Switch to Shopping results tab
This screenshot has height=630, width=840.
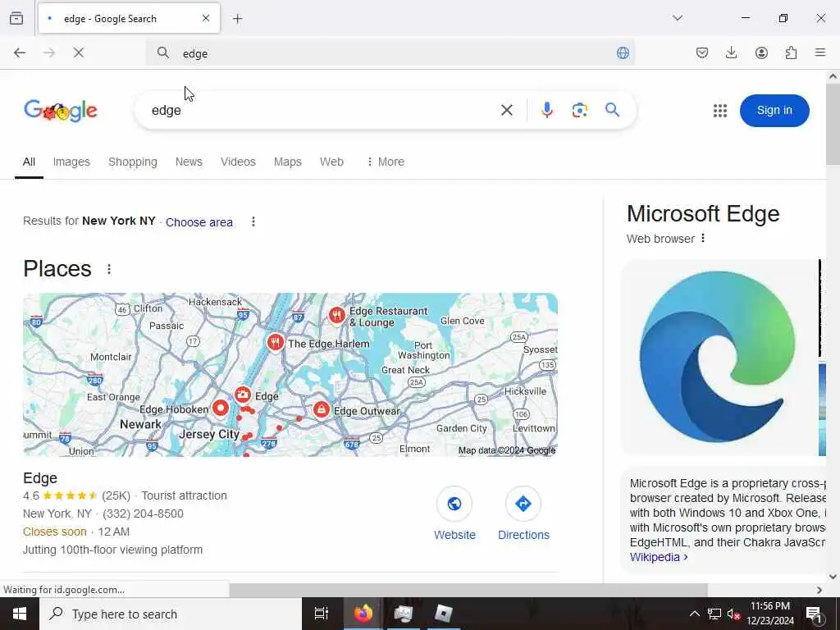pos(133,162)
